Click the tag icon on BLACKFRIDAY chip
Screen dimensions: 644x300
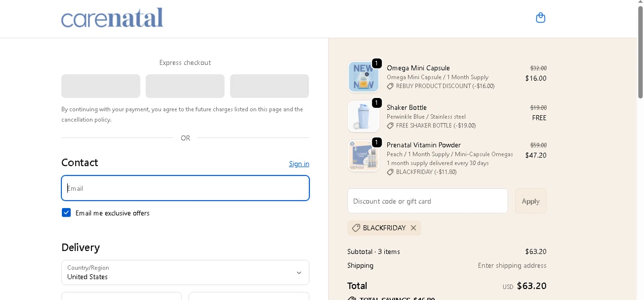pos(356,228)
